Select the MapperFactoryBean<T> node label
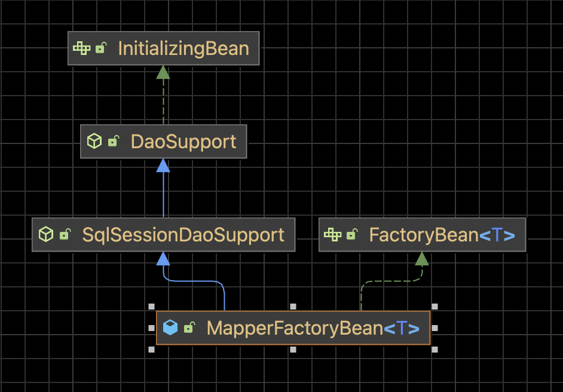Viewport: 563px width, 392px height. coord(313,328)
